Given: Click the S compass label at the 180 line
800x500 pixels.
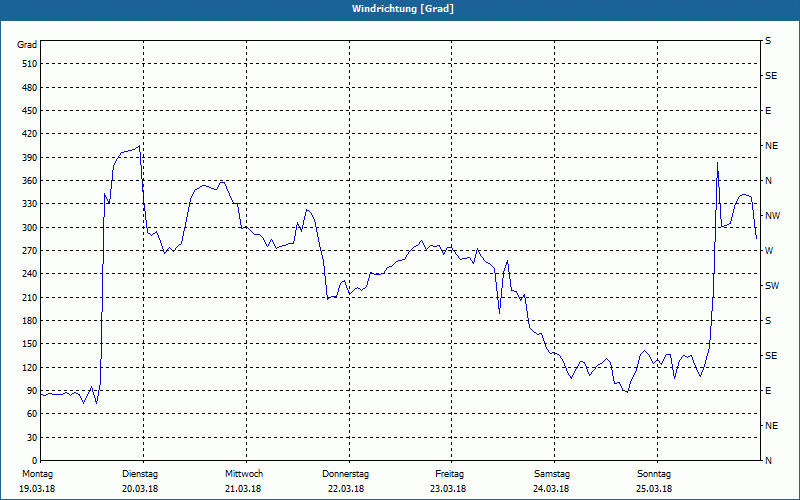Looking at the screenshot, I should pos(768,321).
